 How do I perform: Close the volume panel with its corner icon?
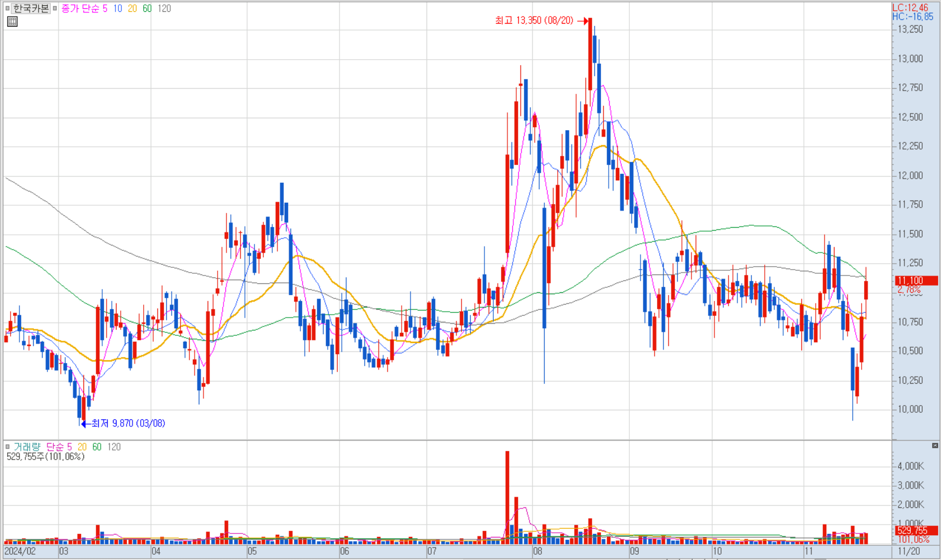(x=935, y=445)
